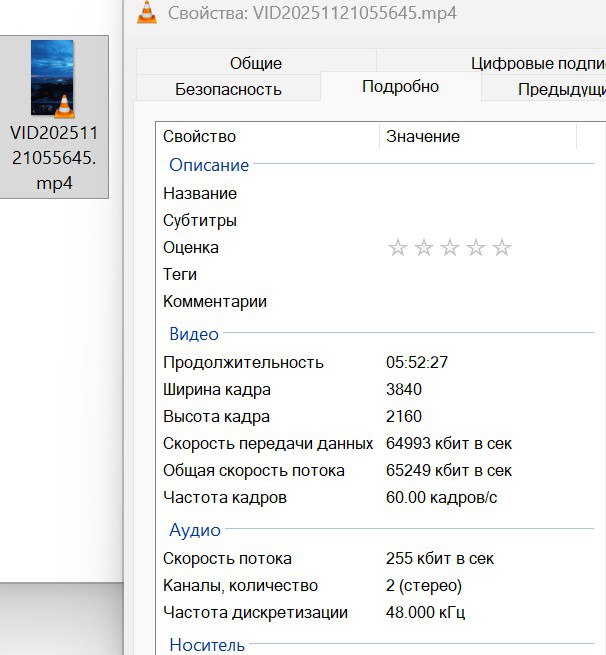Set rating to four stars

tap(476, 248)
